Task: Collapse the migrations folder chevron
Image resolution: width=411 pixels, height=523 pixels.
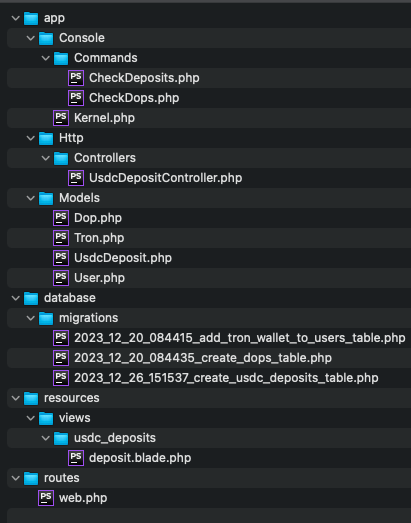Action: (31, 318)
